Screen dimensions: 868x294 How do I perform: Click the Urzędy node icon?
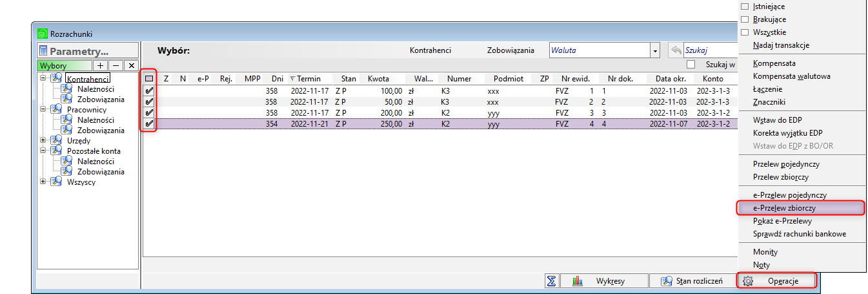tap(56, 140)
